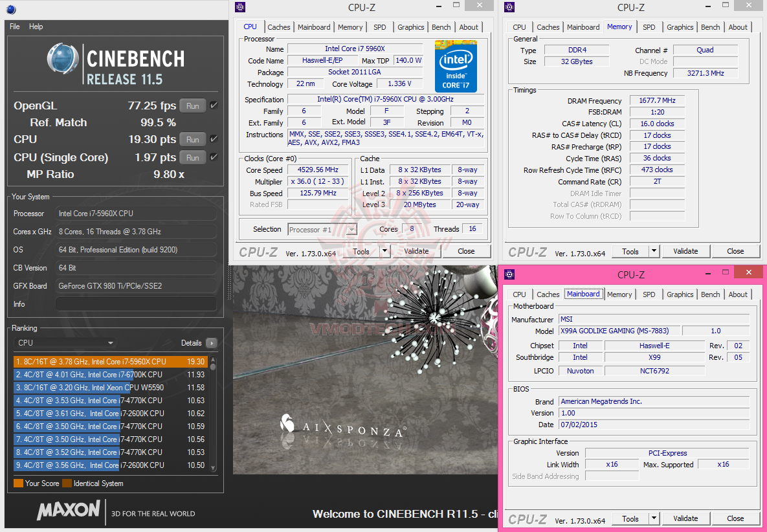Click the DRAM Frequency 1677.7 MHz value
The height and width of the screenshot is (532, 767).
coord(657,100)
